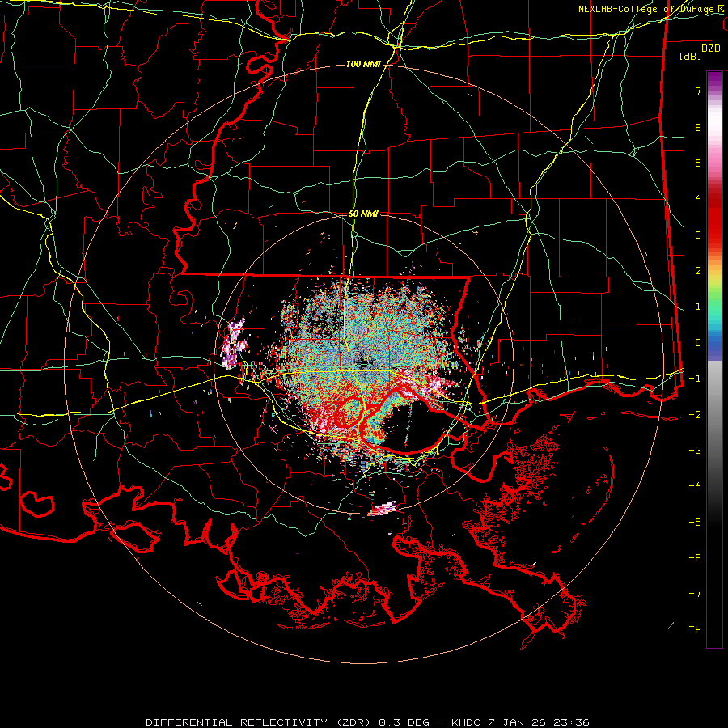Click the DZD legend title
728x728 pixels.
[x=711, y=49]
